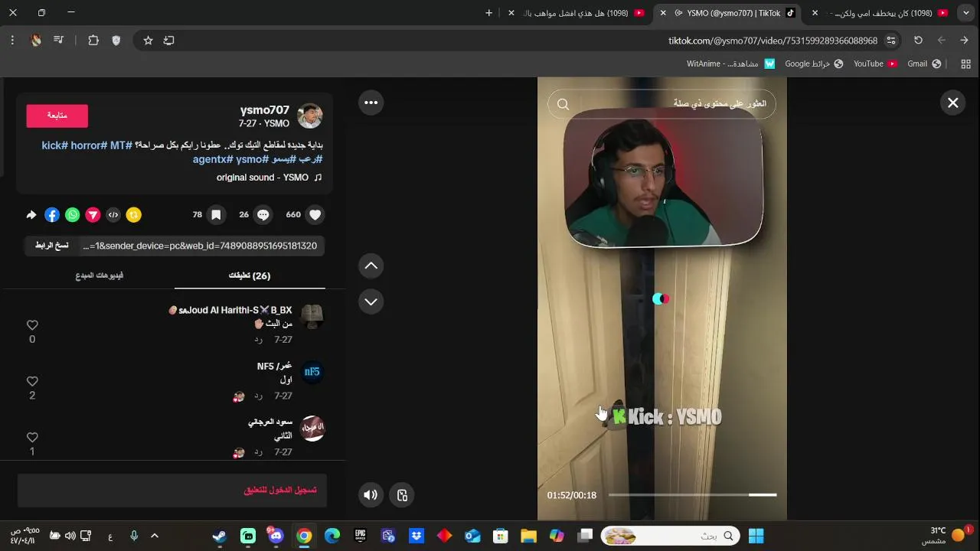Open the YouTube bookmark
The image size is (980, 551).
point(875,64)
